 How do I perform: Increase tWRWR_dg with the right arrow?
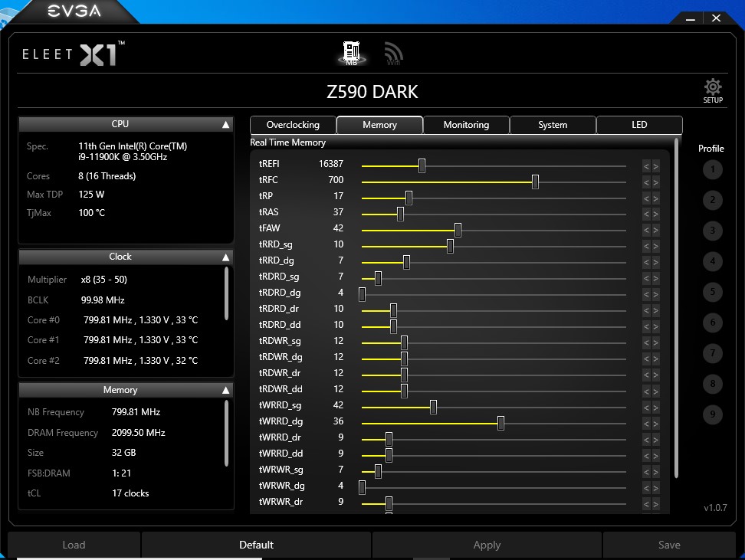[655, 488]
